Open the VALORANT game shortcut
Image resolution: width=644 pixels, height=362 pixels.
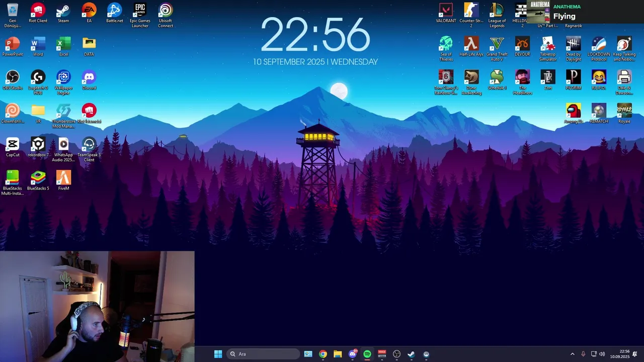point(446,14)
